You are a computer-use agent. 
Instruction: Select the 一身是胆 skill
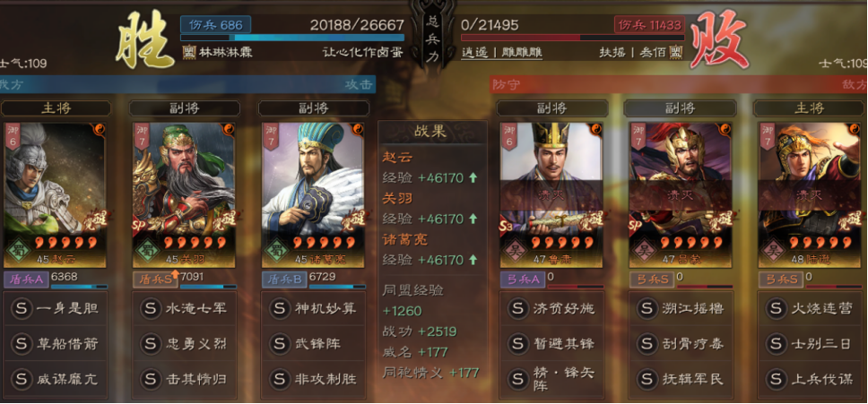tap(56, 308)
